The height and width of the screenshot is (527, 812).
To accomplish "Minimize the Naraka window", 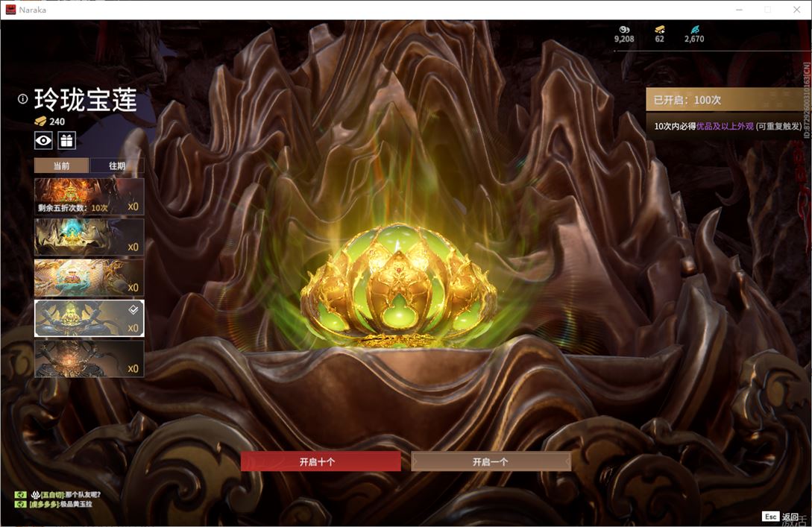I will coord(740,10).
